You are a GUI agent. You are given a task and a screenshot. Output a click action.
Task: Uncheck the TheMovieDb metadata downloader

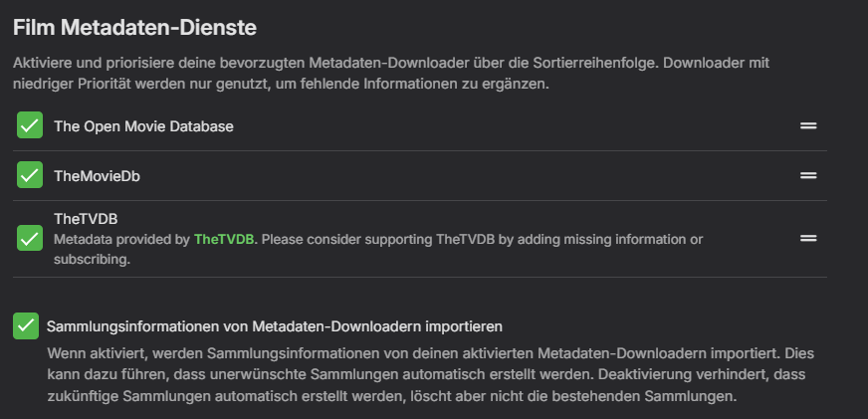coord(30,175)
